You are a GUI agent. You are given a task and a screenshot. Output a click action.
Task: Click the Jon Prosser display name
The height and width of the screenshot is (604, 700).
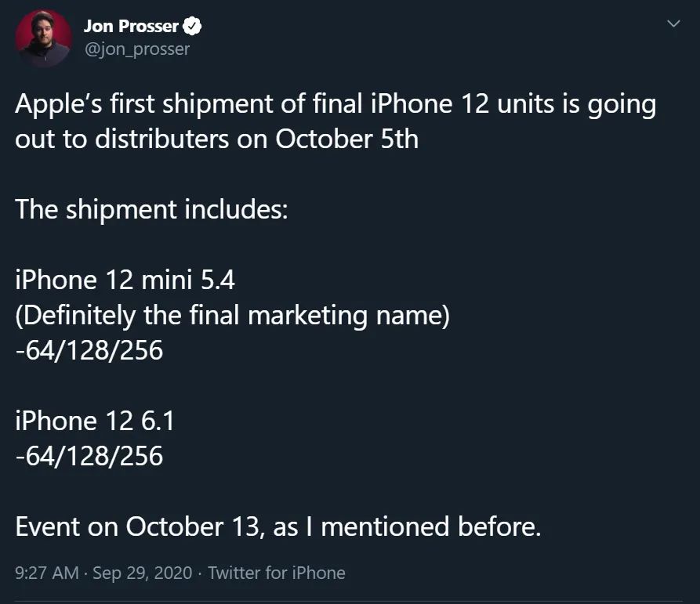click(x=131, y=27)
